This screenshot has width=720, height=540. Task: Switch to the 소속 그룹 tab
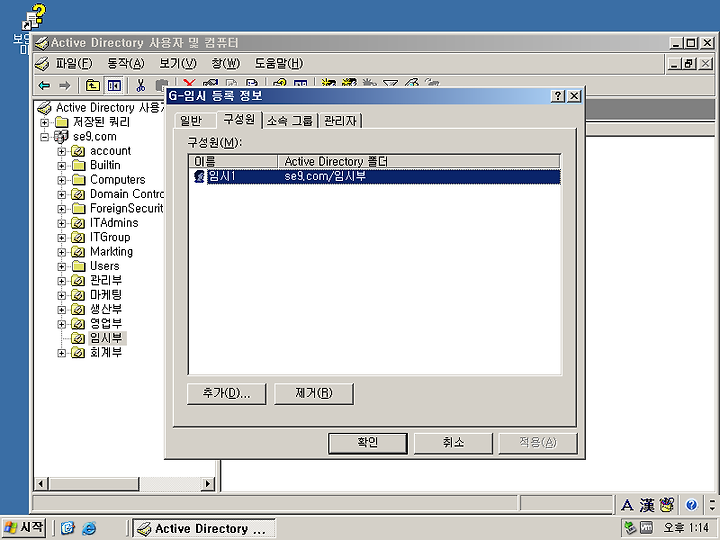pyautogui.click(x=290, y=121)
